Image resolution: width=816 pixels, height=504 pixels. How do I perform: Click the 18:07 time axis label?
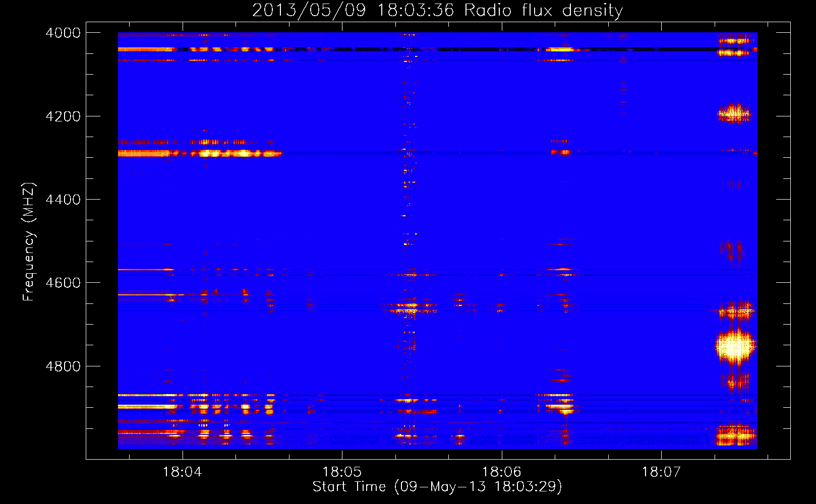pyautogui.click(x=661, y=472)
